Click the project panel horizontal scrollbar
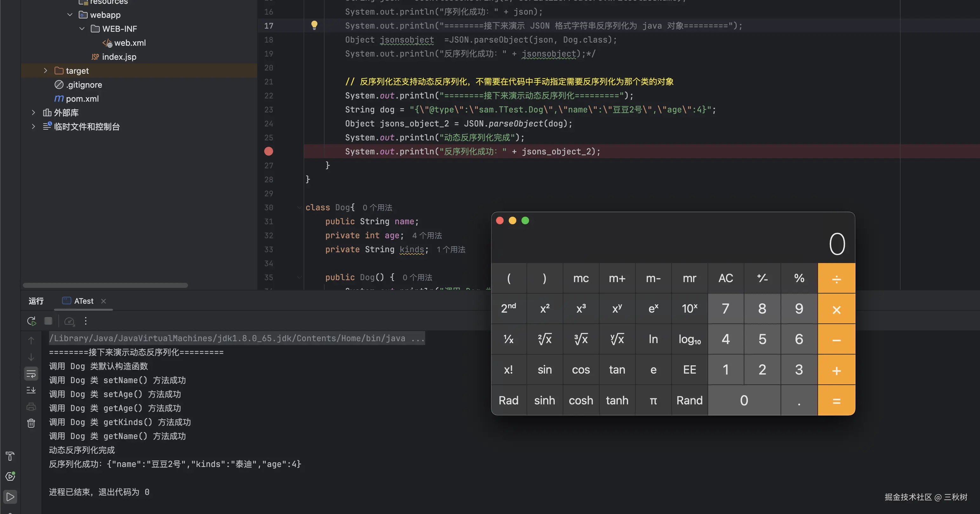Viewport: 980px width, 514px height. (105, 285)
